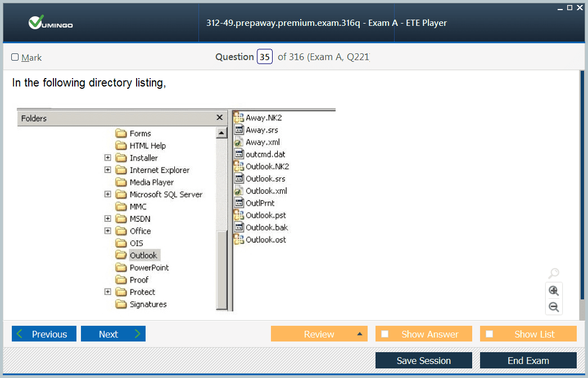Select the Office folder label

pos(140,231)
